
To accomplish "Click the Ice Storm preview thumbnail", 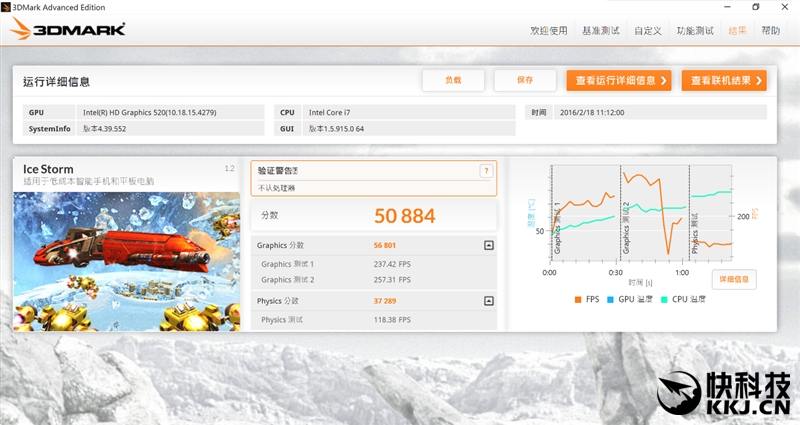I will pyautogui.click(x=127, y=261).
